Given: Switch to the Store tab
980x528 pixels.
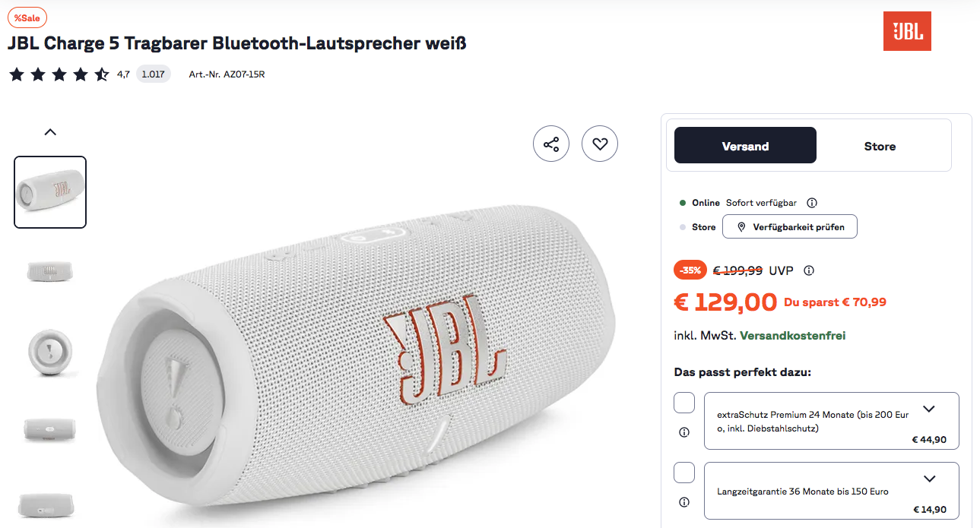Looking at the screenshot, I should pyautogui.click(x=880, y=145).
